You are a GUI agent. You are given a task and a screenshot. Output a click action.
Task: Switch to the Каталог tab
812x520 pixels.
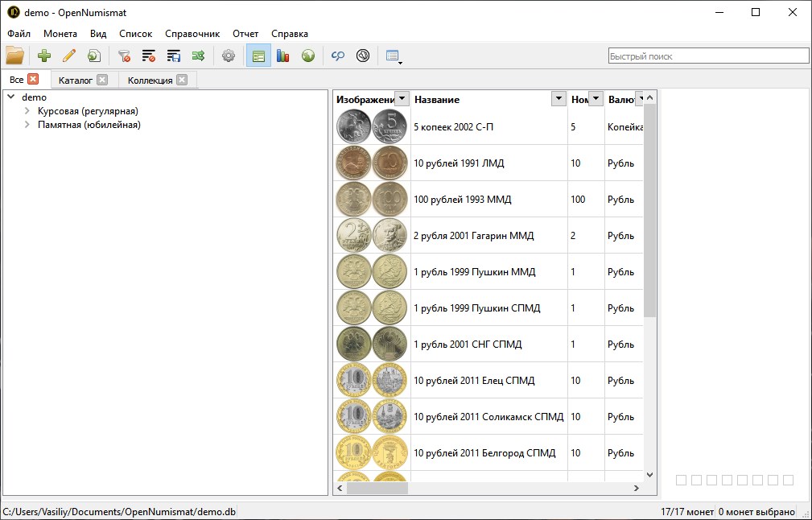[75, 80]
